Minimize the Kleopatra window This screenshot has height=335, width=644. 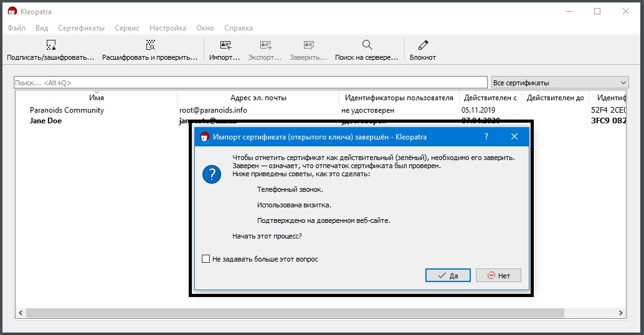569,11
